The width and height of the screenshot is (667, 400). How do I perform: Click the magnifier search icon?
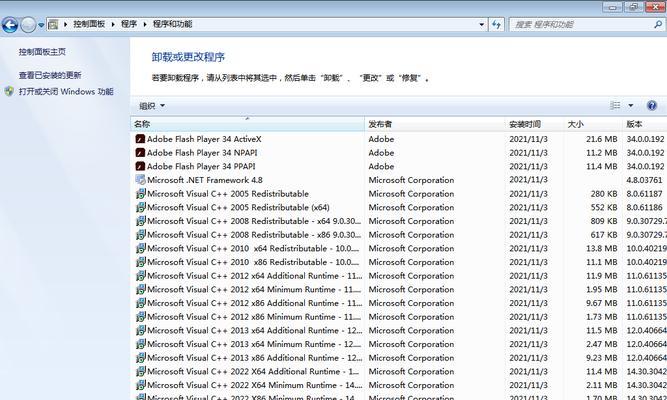tap(658, 25)
